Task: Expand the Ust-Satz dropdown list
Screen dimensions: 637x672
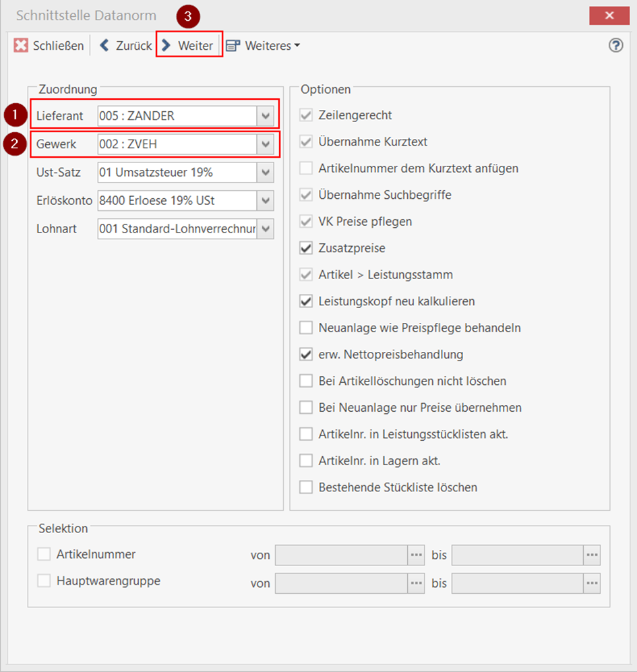Action: [265, 173]
